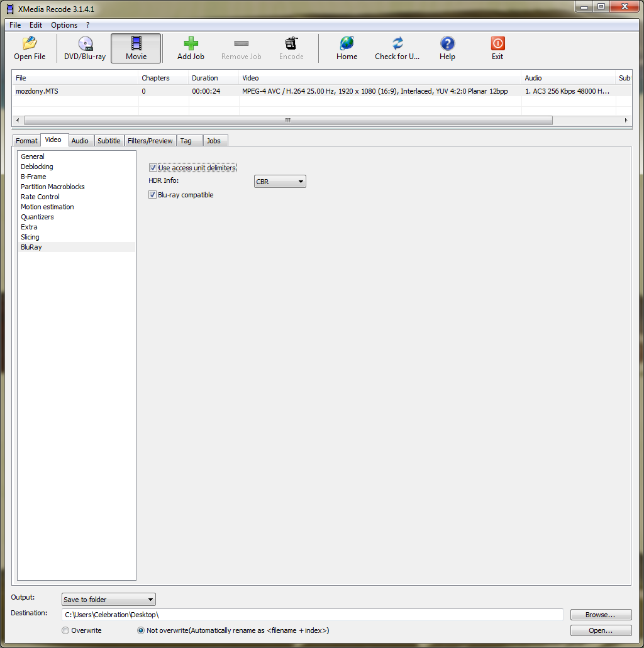Open the Output Save to folder dropdown
This screenshot has width=644, height=648.
(x=108, y=599)
